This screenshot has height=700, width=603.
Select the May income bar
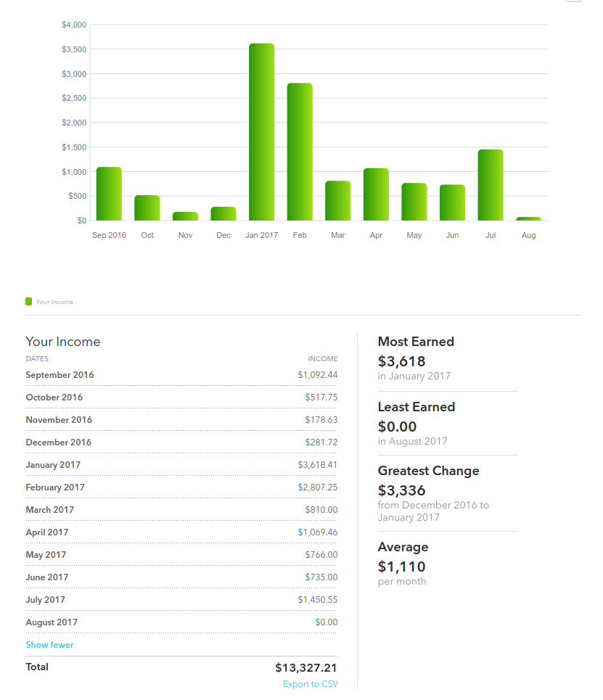click(414, 202)
